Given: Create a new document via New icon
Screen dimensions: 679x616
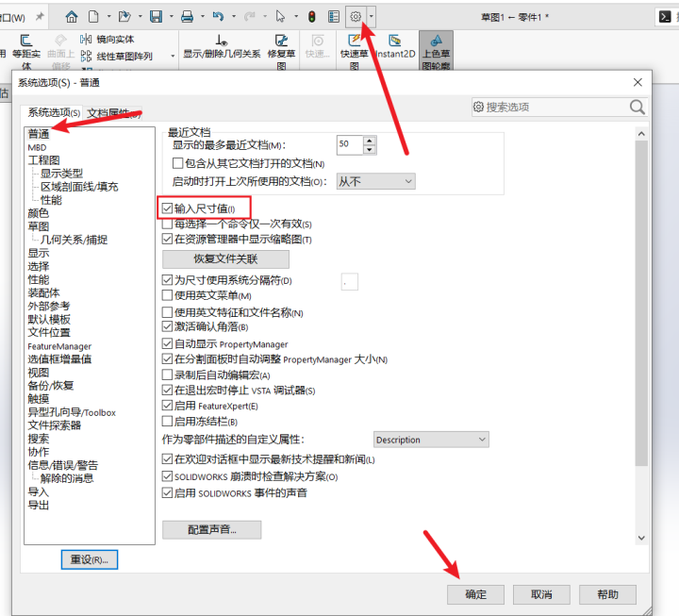Looking at the screenshot, I should point(93,17).
